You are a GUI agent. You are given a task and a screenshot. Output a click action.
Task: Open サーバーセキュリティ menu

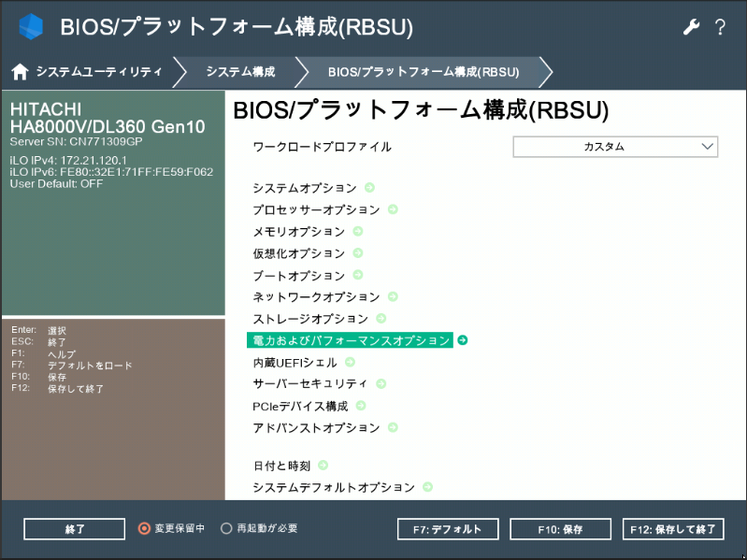coord(310,384)
